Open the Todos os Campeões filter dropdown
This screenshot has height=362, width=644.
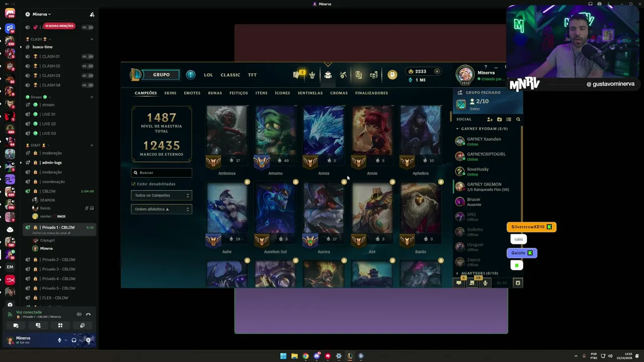click(x=162, y=196)
